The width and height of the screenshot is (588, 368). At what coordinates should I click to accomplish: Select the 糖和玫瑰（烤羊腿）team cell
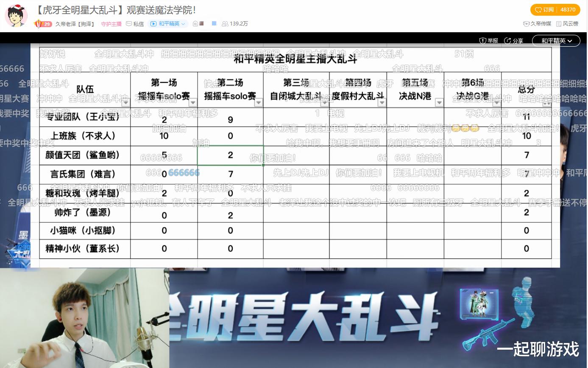85,193
